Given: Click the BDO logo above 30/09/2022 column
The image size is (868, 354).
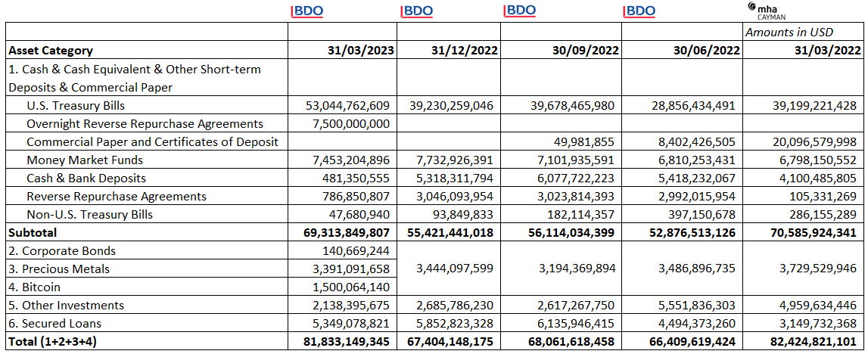Looking at the screenshot, I should pyautogui.click(x=520, y=10).
